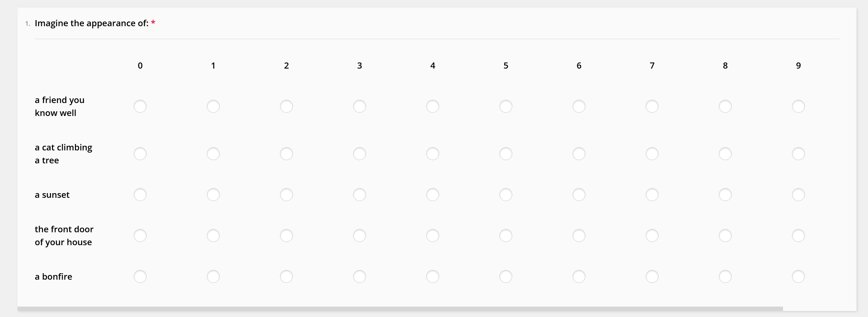Select 5 for a bonfire

pos(506,276)
